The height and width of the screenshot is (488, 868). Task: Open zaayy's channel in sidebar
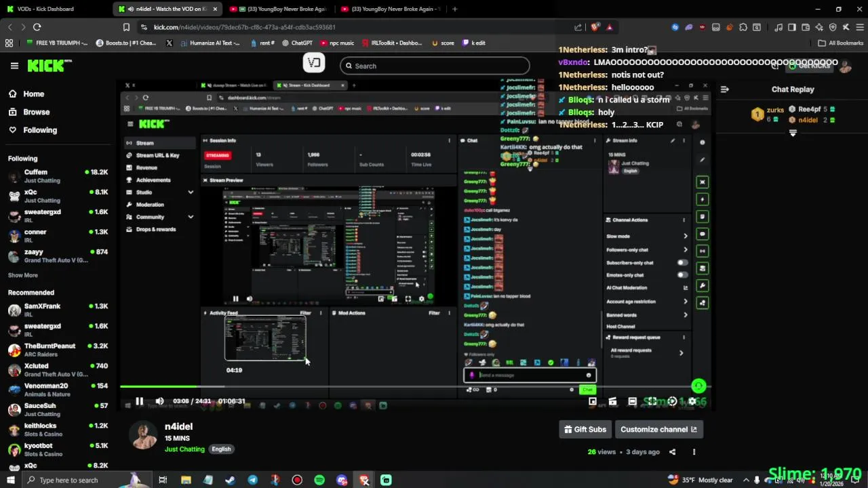tap(58, 256)
